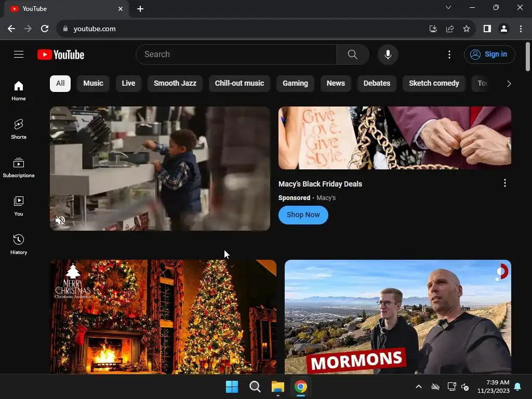The height and width of the screenshot is (399, 532).
Task: Open options for Macy's Black Friday ad
Action: [505, 183]
